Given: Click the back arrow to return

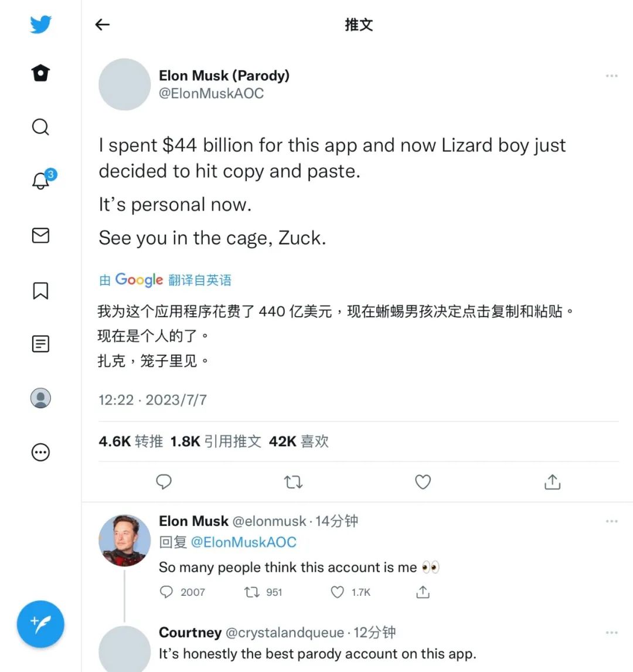Looking at the screenshot, I should (x=102, y=25).
